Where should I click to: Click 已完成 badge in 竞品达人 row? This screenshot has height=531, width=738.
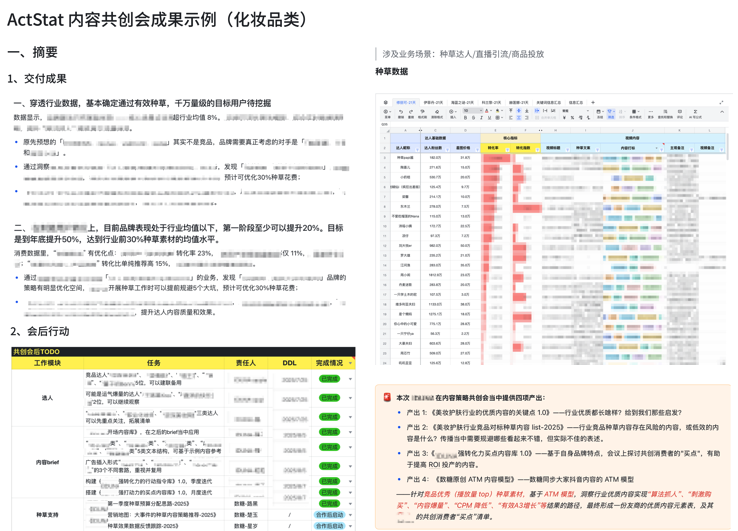pos(329,379)
